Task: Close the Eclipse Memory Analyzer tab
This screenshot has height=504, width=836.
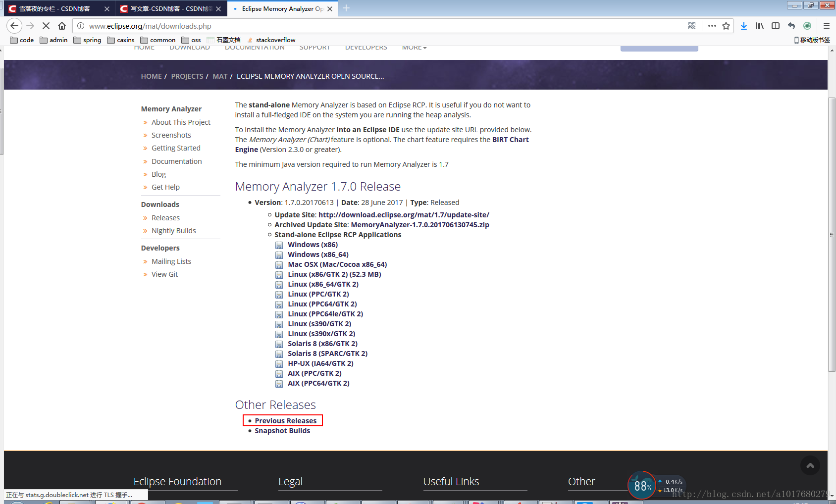Action: [330, 9]
